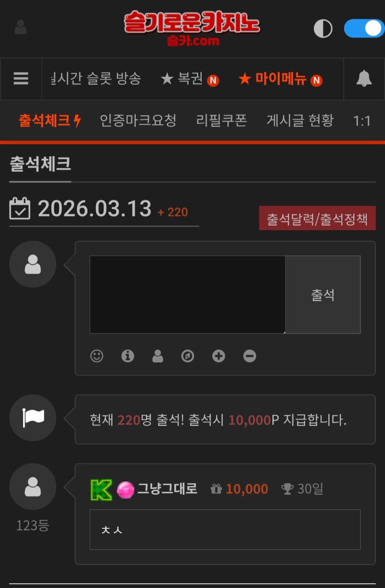
Task: Click the half-circle contrast icon
Action: tap(323, 28)
